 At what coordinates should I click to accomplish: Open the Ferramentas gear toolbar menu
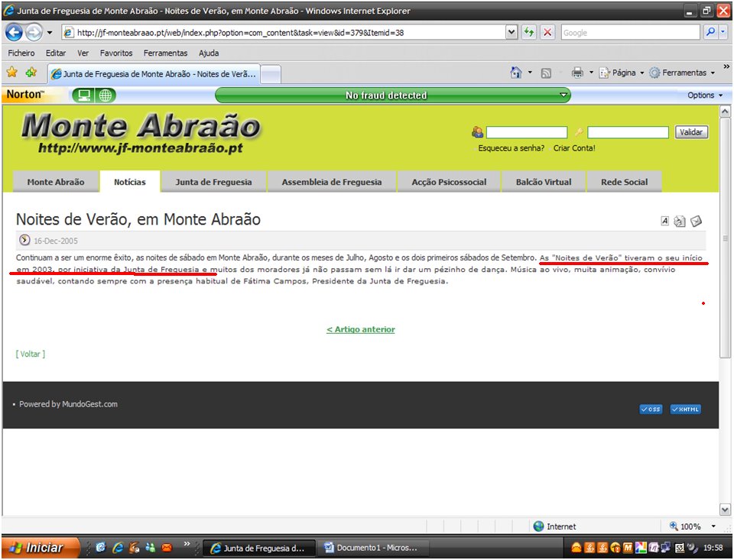681,73
